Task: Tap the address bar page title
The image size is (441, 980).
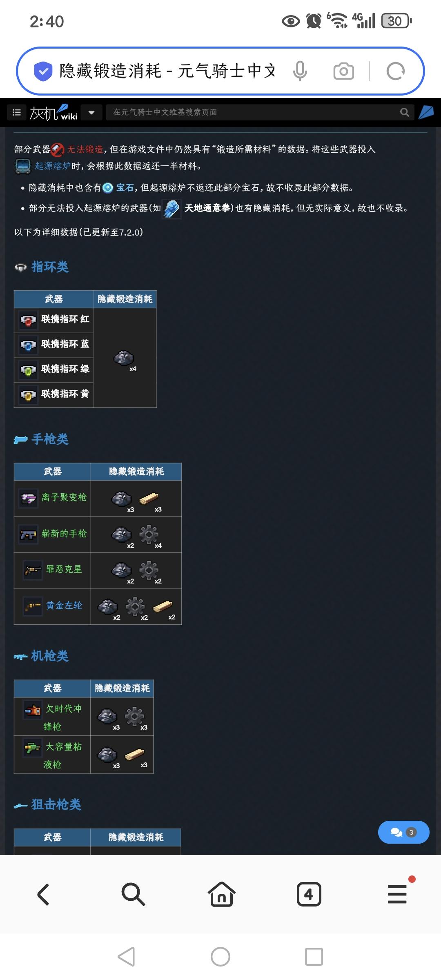Action: click(x=167, y=71)
